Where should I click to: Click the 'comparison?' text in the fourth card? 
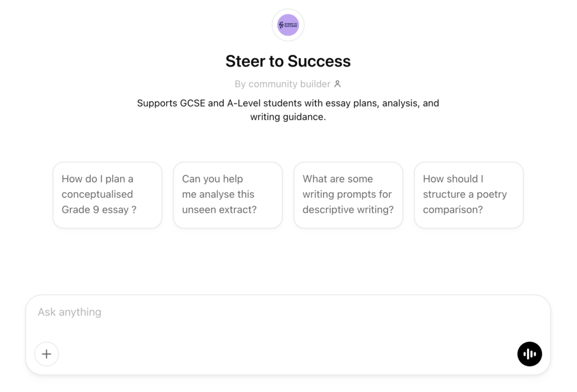[x=452, y=210]
